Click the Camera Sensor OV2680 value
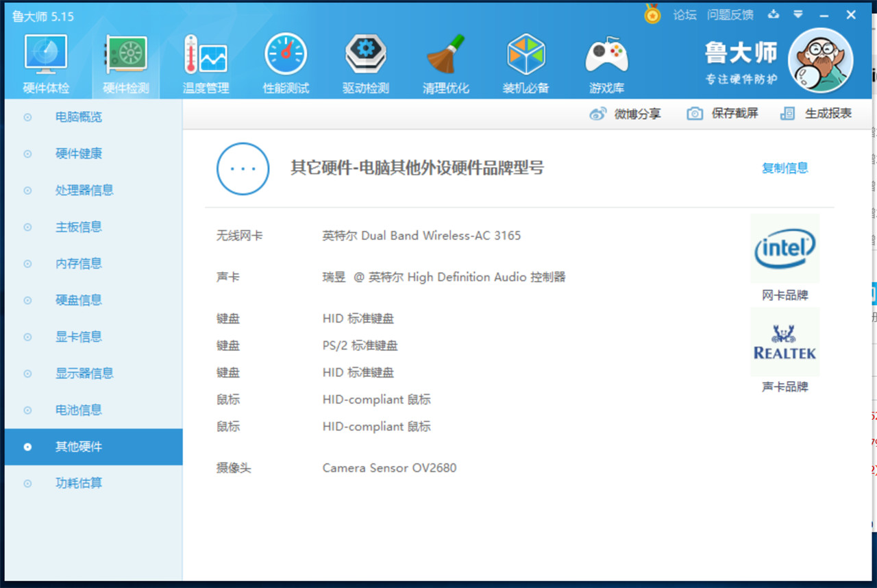The image size is (877, 588). (389, 468)
